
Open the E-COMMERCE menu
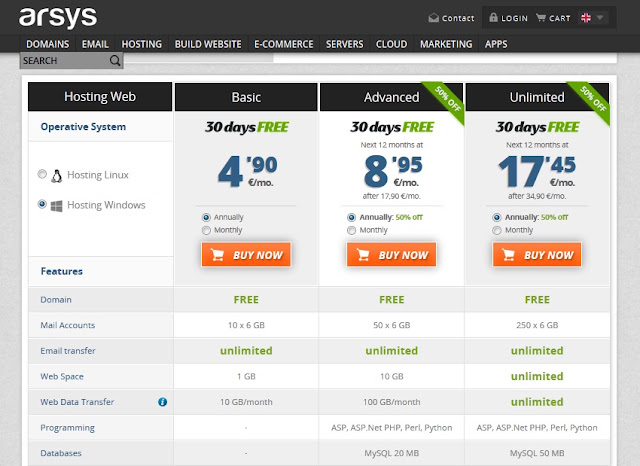tap(284, 44)
